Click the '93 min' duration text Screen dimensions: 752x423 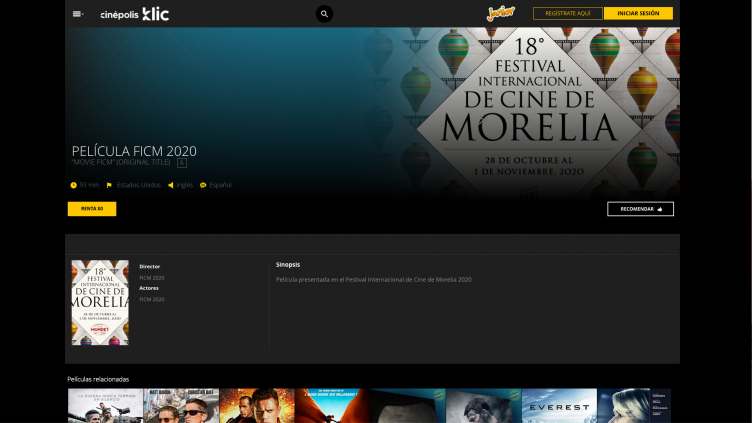(x=89, y=185)
